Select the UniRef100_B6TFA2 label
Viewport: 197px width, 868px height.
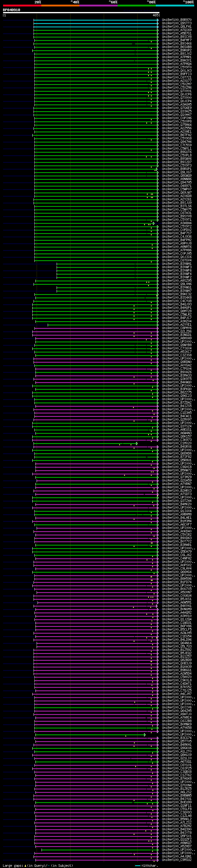[177, 135]
